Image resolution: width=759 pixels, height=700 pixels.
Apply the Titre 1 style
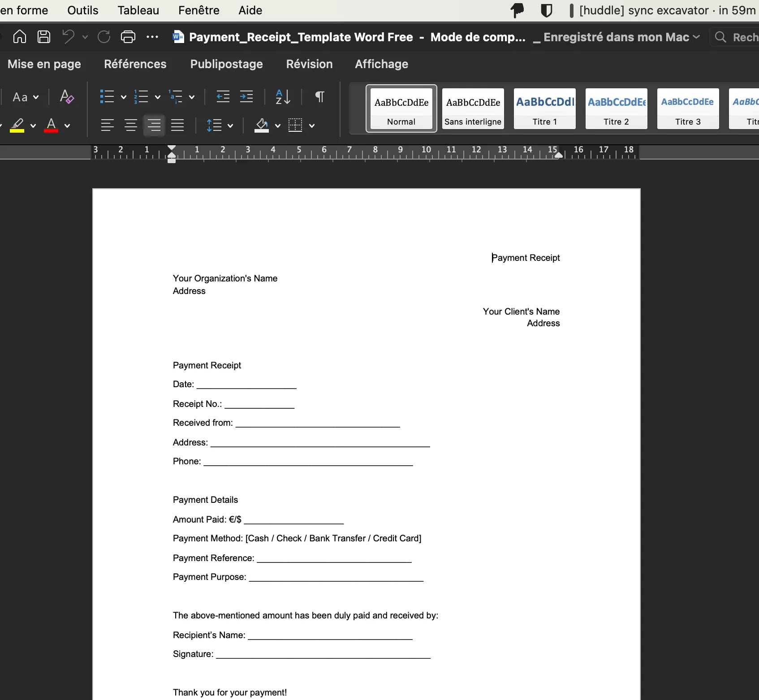pyautogui.click(x=544, y=108)
